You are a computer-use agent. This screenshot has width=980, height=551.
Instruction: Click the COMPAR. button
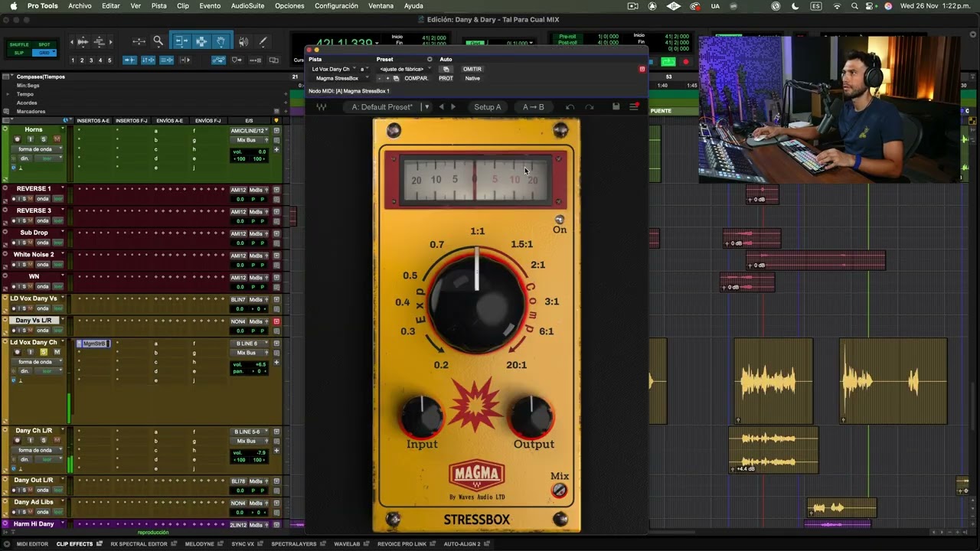coord(416,78)
